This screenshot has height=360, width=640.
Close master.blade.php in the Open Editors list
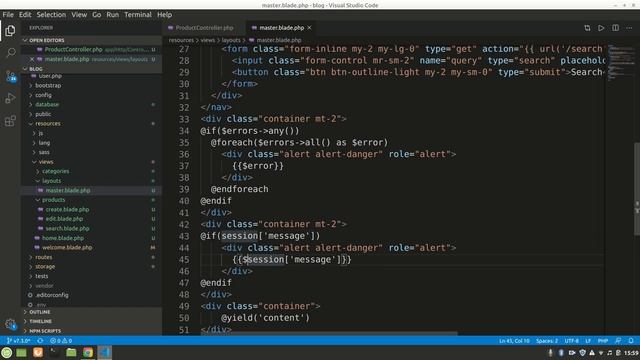tap(32, 59)
